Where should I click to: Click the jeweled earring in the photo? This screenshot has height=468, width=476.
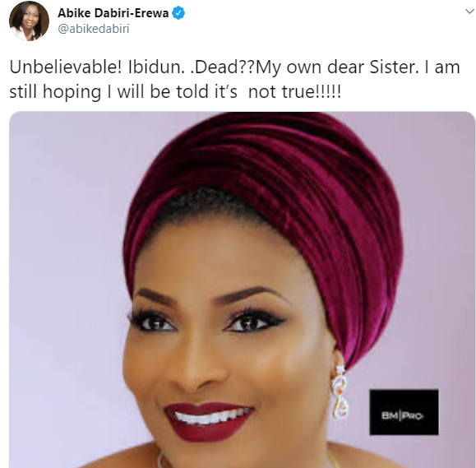(340, 392)
